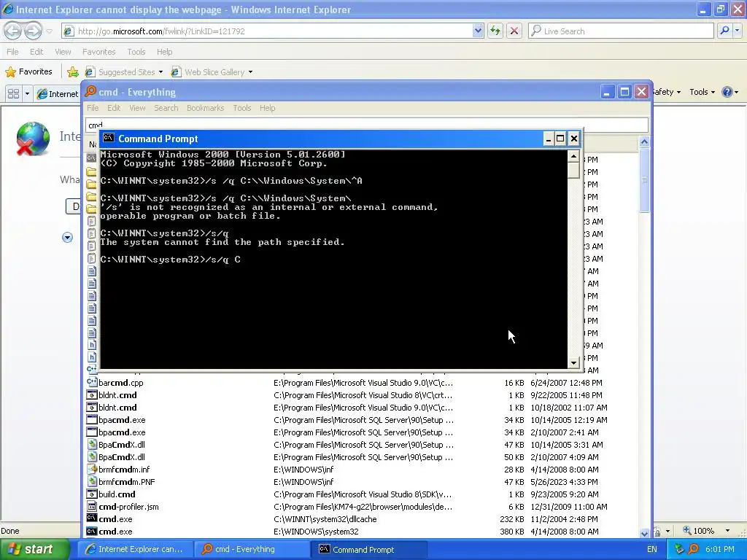Viewport: 747px width, 560px height.
Task: Refresh the page in Internet Explorer
Action: [495, 31]
